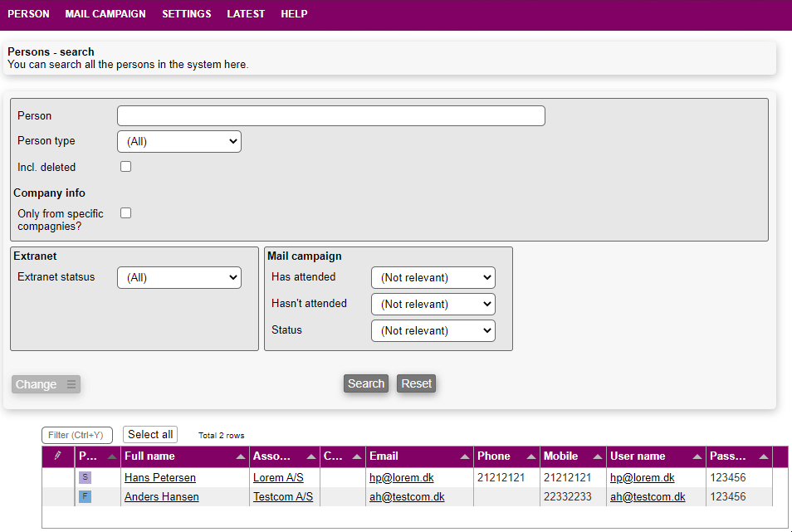Image resolution: width=792 pixels, height=532 pixels.
Task: Enable the Incl. deleted checkbox
Action: 126,166
